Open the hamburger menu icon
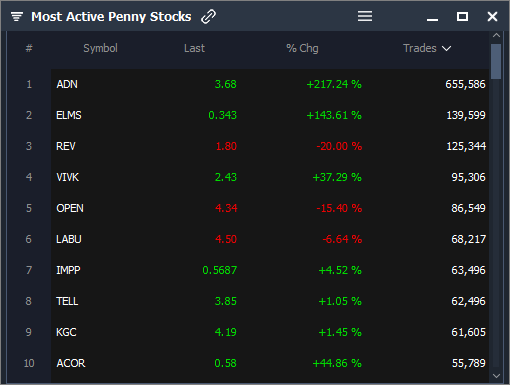This screenshot has height=385, width=510. (x=365, y=16)
